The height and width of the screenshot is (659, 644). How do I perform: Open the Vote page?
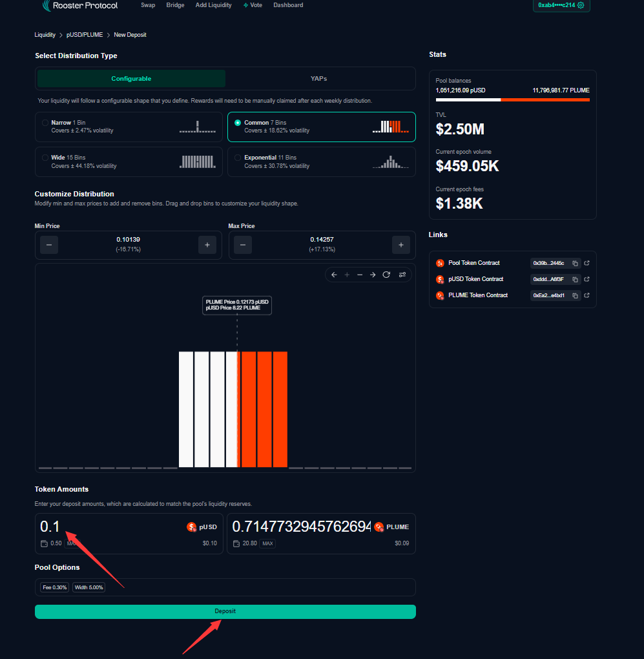[x=253, y=5]
